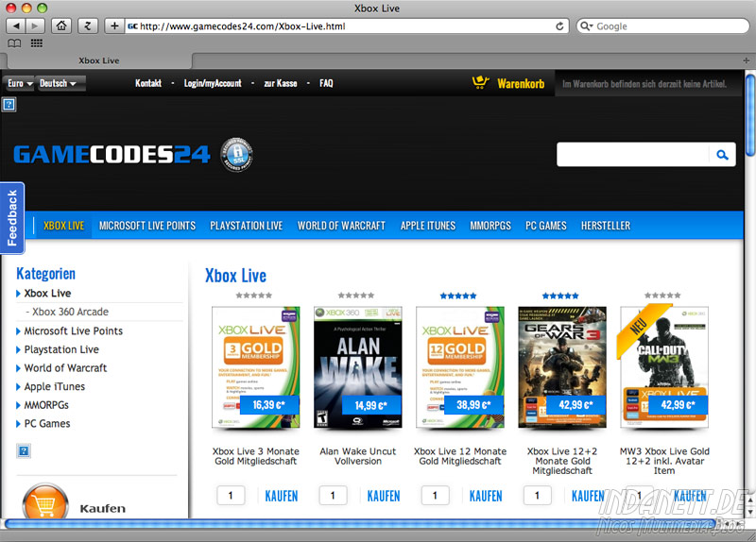Open the Kontakt link
The width and height of the screenshot is (756, 542).
pos(148,83)
